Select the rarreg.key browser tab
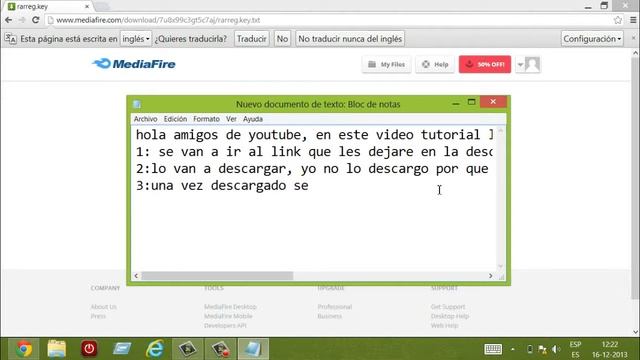Viewport: 640px width, 360px height. coord(48,7)
